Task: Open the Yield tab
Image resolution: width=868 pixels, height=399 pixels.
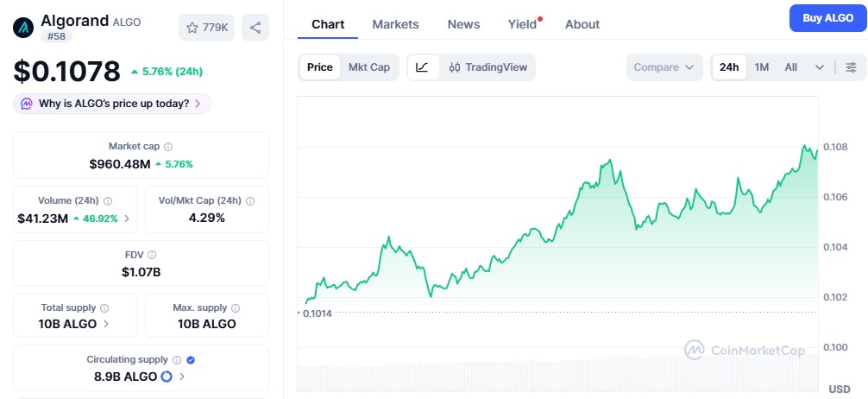Action: (523, 24)
